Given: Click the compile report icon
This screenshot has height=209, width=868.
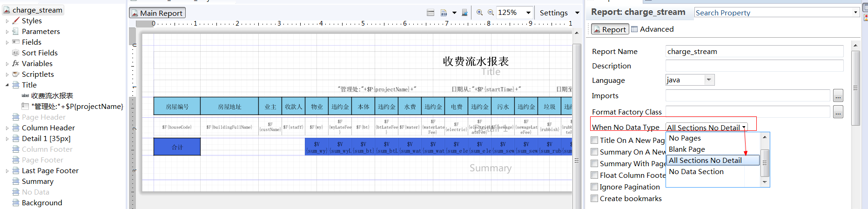Looking at the screenshot, I should [x=444, y=13].
